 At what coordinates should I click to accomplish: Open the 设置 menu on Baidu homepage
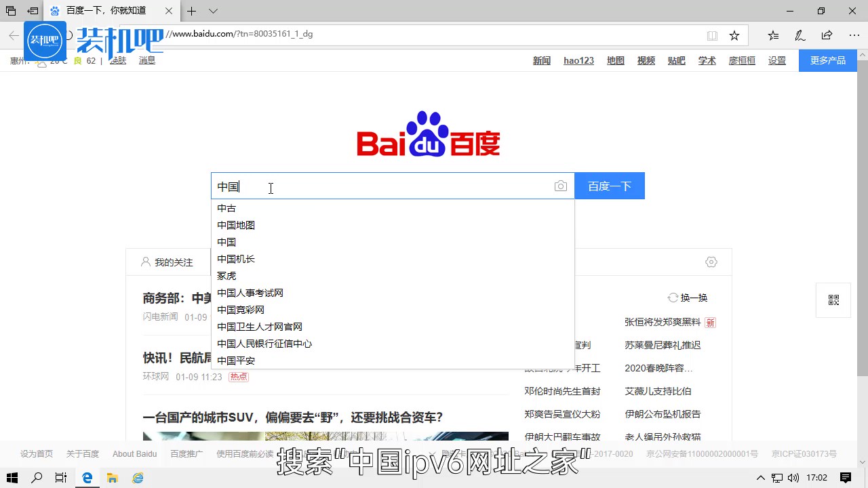click(x=776, y=60)
